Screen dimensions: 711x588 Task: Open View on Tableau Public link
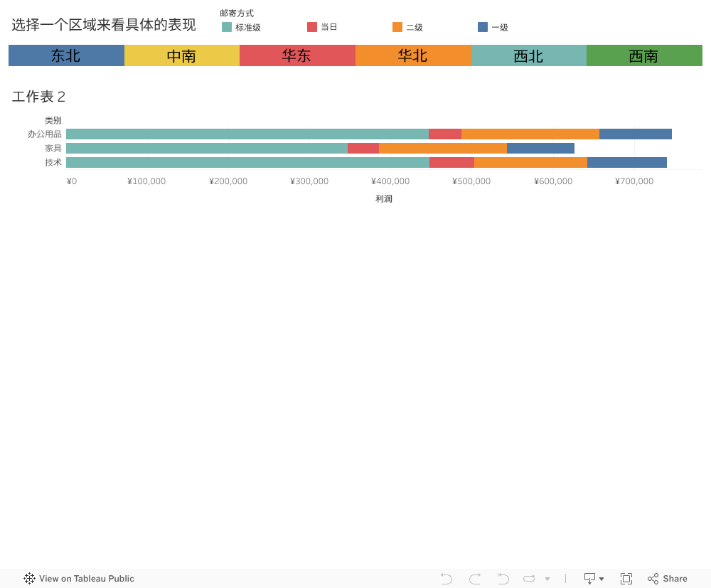point(86,579)
